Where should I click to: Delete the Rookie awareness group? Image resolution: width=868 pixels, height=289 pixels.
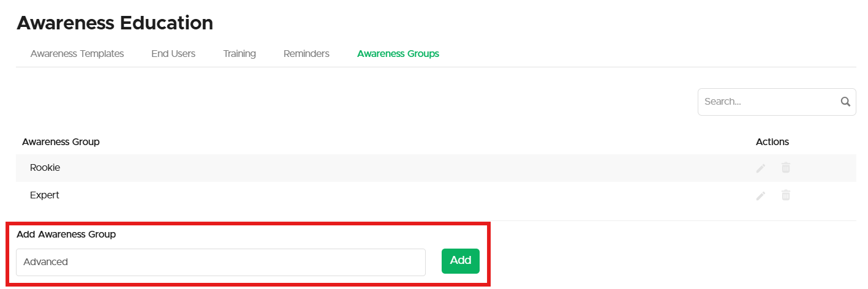click(x=786, y=168)
